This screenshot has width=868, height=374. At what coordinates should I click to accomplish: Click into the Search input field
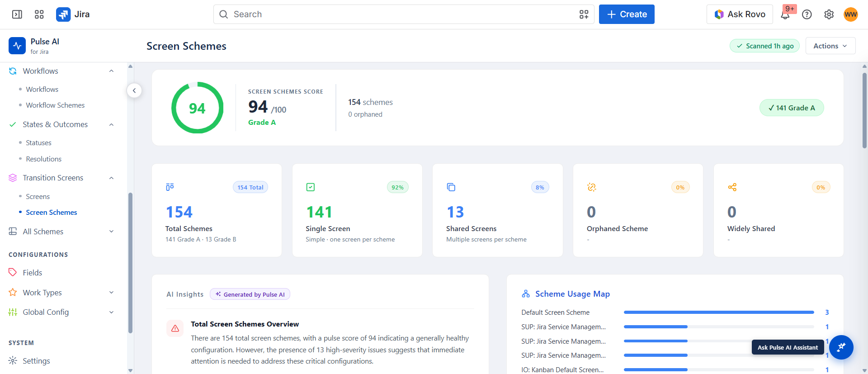403,14
